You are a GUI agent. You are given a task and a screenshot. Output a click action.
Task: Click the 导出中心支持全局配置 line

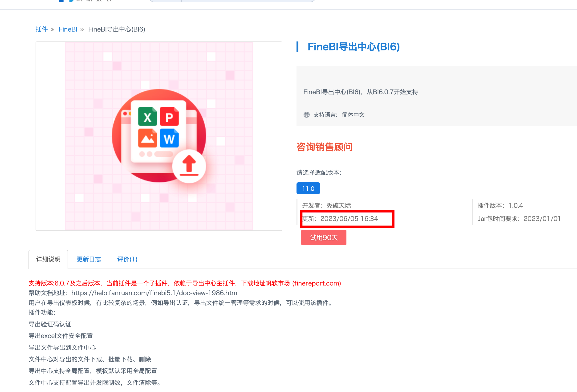click(93, 371)
